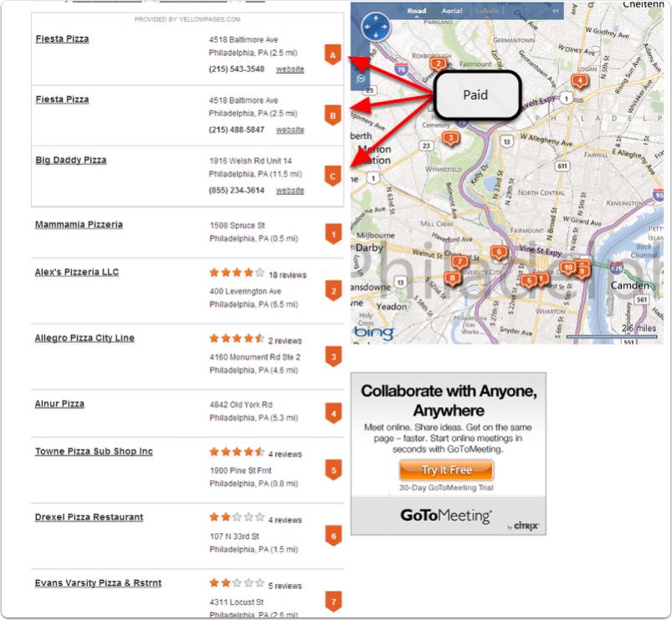672x620 pixels.
Task: Open Fiesta Pizza listing with phone 543-3548
Action: (62, 39)
